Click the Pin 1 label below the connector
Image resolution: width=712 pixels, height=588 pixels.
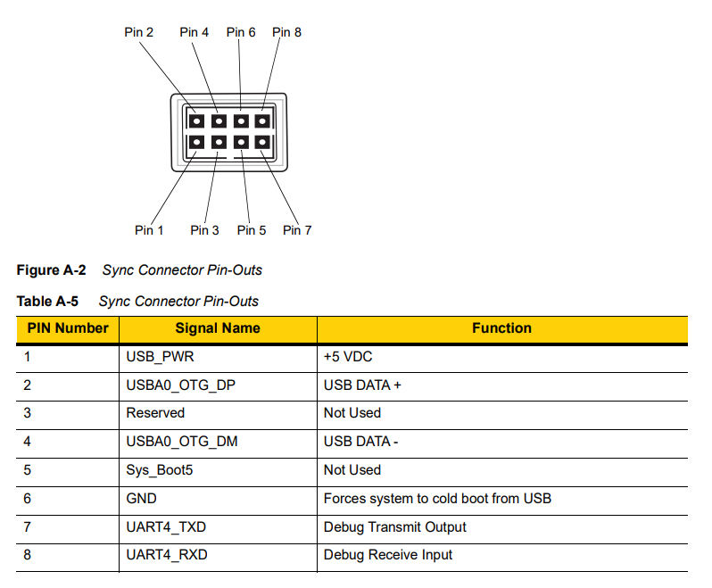coord(149,230)
